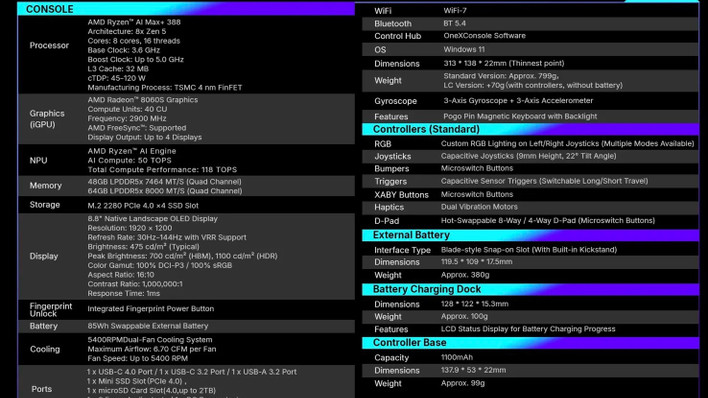708x398 pixels.
Task: Click '137.9 * 53 * 22mm' base dimensions
Action: 473,370
